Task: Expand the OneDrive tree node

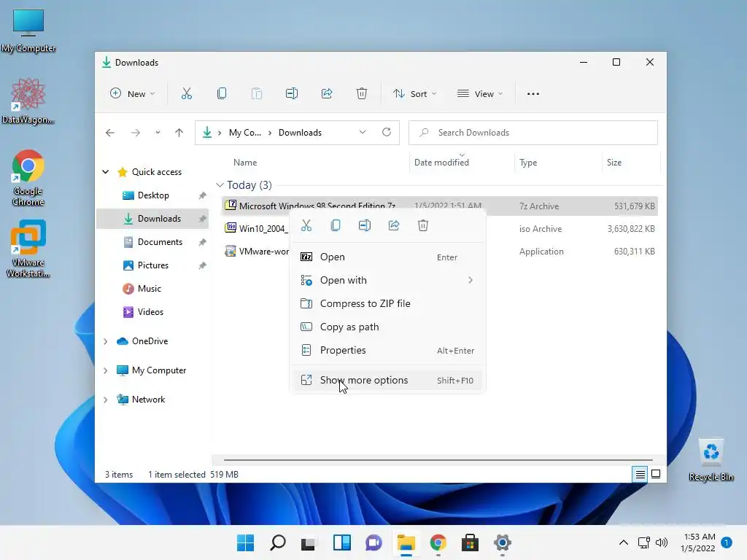Action: click(106, 341)
